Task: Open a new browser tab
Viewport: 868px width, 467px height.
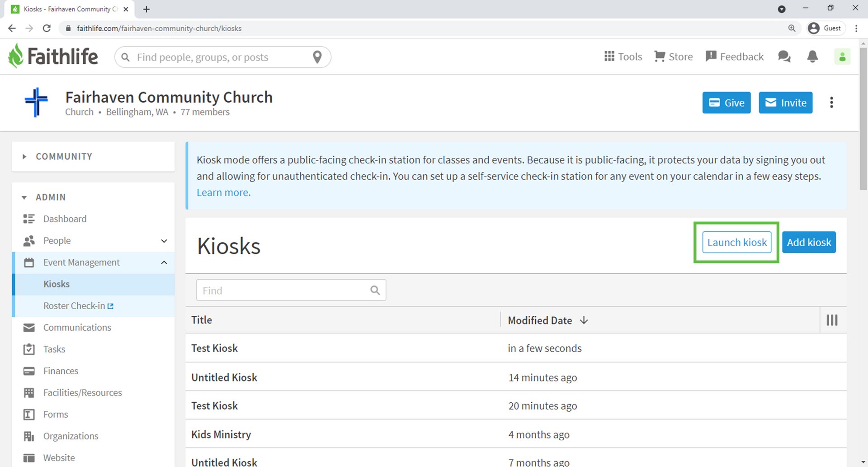Action: [x=146, y=9]
